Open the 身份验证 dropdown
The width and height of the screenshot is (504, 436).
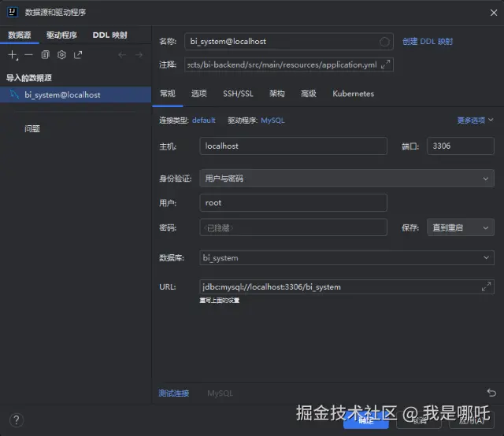click(346, 179)
